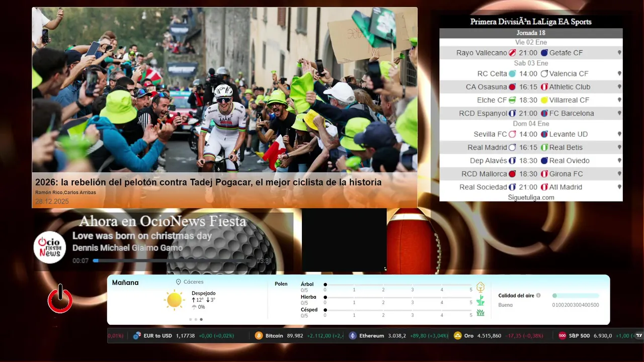This screenshot has width=644, height=362.
Task: Open the Espanyol vs Barcelona location pin
Action: 619,114
